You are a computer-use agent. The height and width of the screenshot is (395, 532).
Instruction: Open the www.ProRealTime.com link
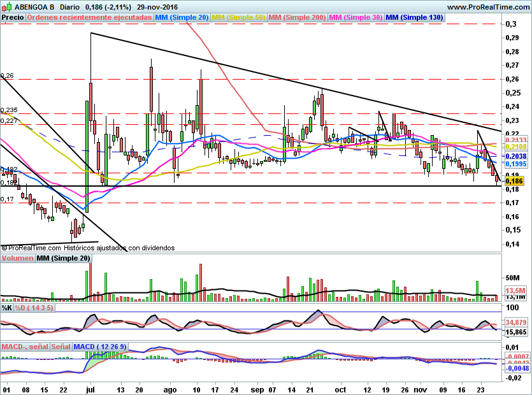487,7
